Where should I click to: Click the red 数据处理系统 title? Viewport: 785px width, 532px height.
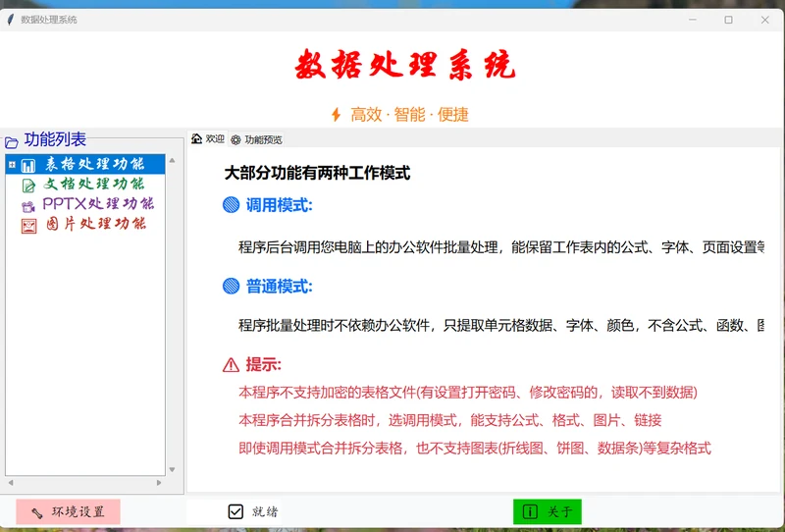tap(404, 65)
